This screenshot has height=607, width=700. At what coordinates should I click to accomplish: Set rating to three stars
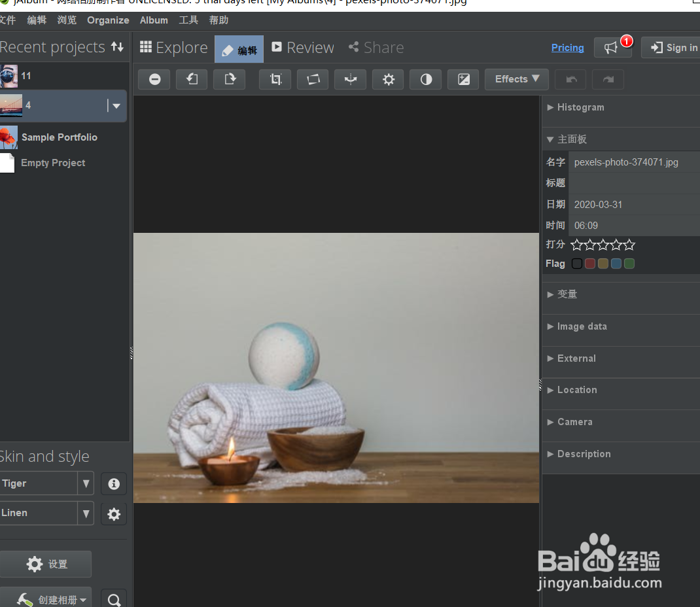point(603,245)
